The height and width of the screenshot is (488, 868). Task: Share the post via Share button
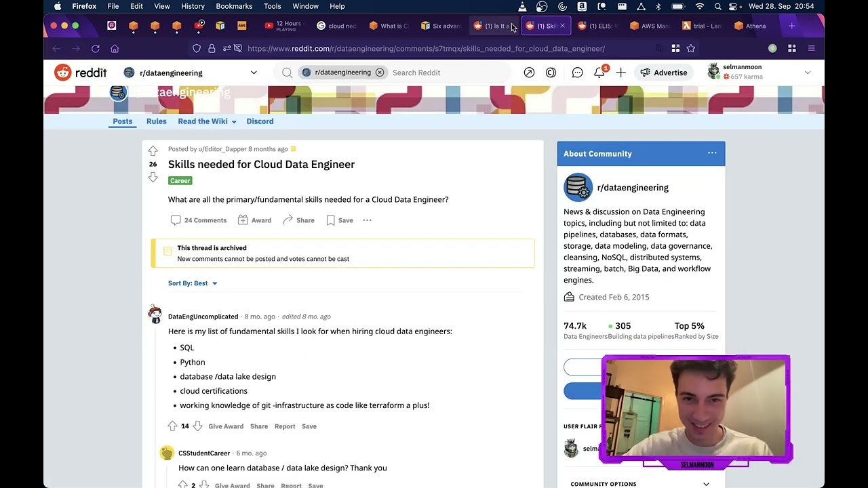[298, 220]
